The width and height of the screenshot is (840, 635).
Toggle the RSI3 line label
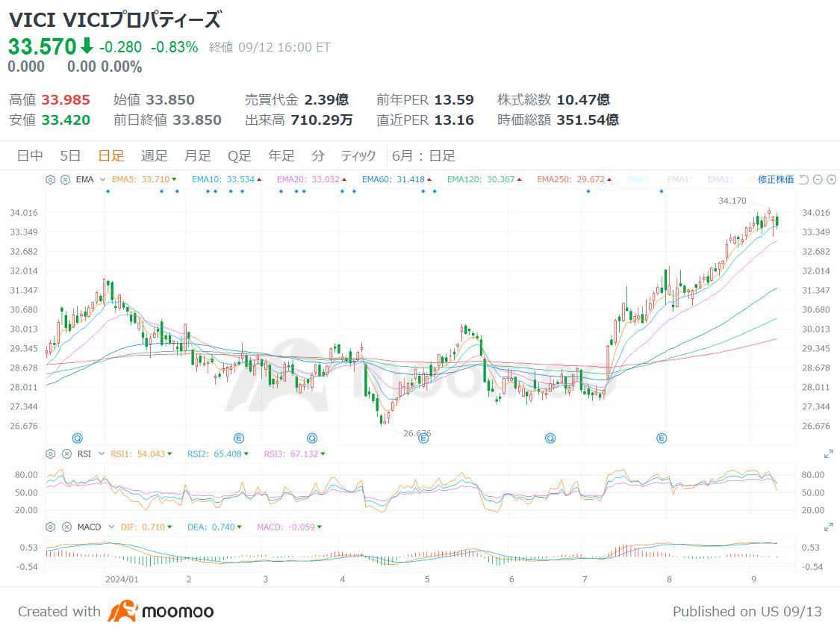pyautogui.click(x=294, y=454)
